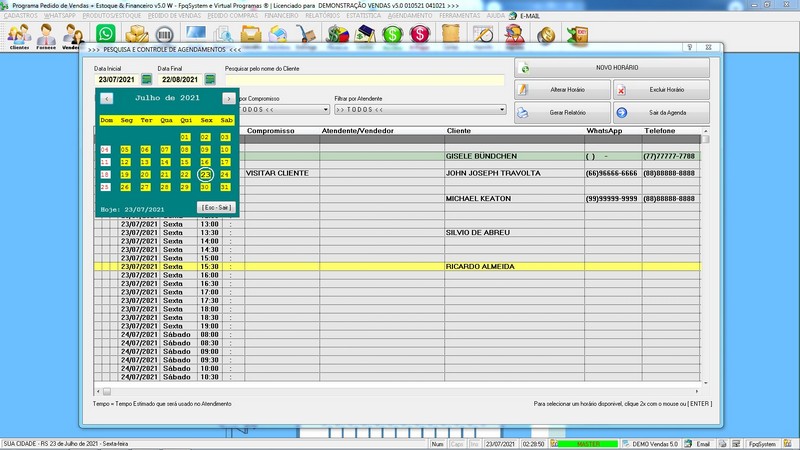Select the RICARDO ALMEIDA highlighted row

pos(397,266)
